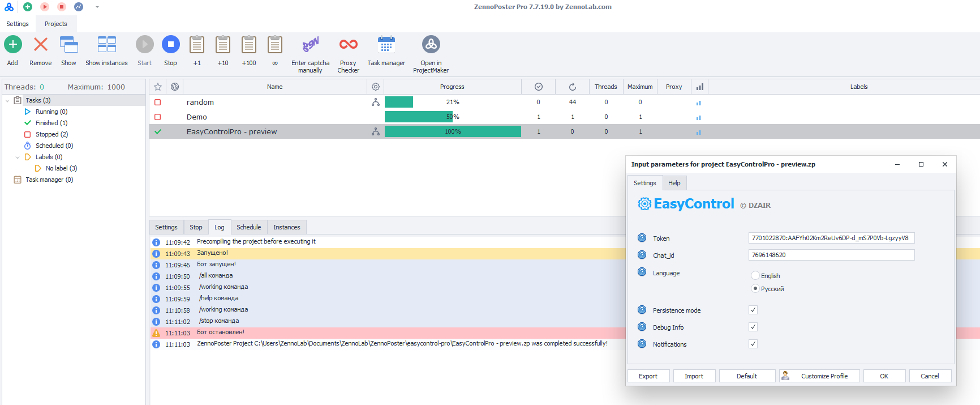980x405 pixels.
Task: Switch to the main Settings tab
Action: (18, 24)
